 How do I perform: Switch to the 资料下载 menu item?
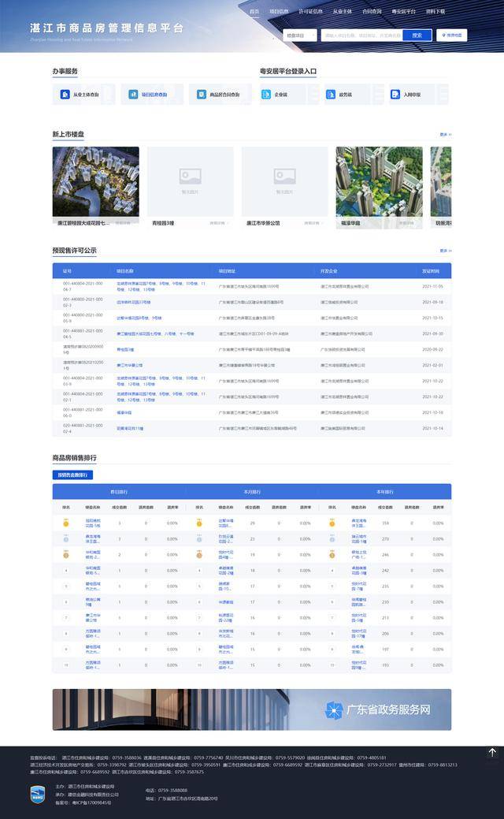[x=435, y=11]
